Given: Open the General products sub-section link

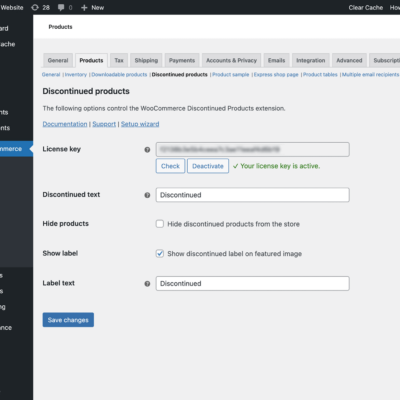Looking at the screenshot, I should click(x=51, y=75).
